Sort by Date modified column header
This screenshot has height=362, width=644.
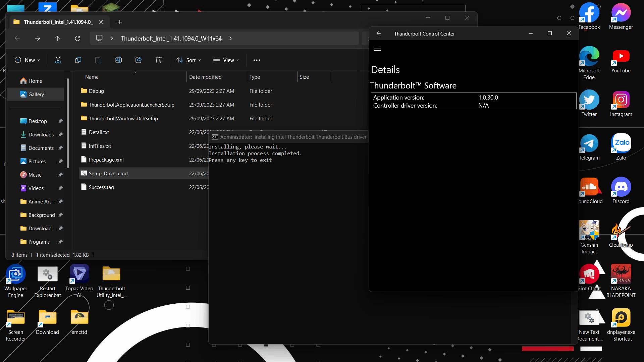205,77
